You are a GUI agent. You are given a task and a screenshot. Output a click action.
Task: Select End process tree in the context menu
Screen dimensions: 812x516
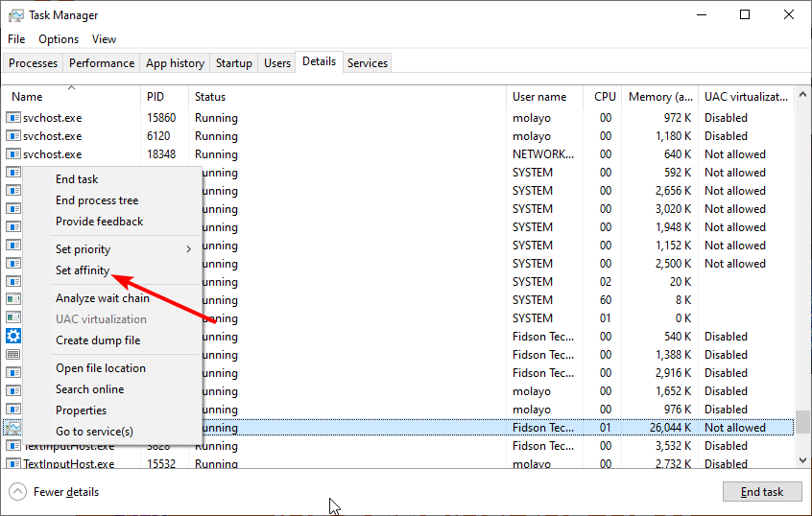point(97,200)
